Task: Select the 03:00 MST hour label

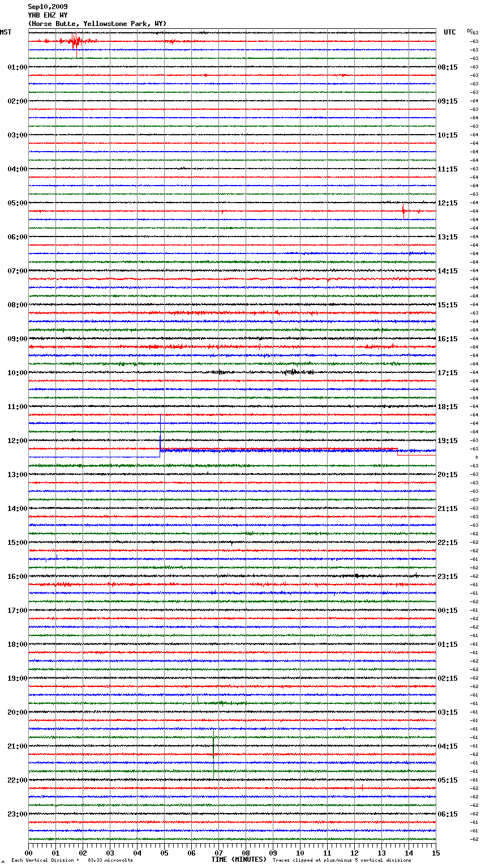Action: tap(17, 135)
